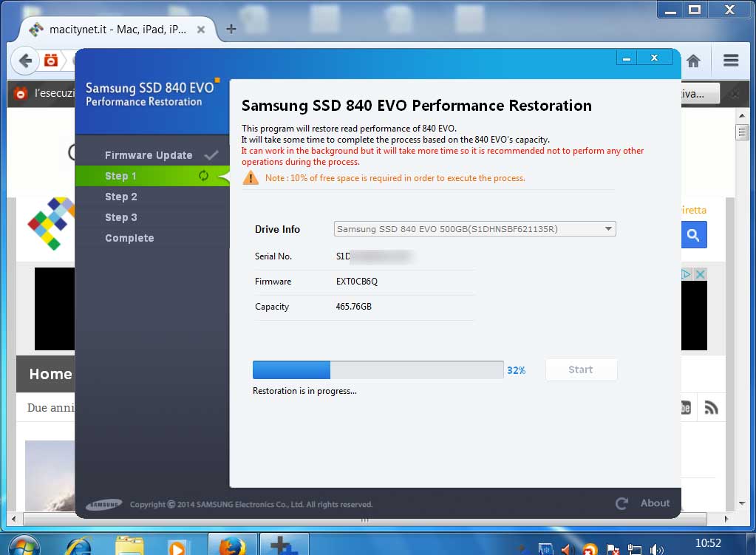Image resolution: width=756 pixels, height=555 pixels.
Task: Click the spinning progress icon on Step 1
Action: click(203, 176)
